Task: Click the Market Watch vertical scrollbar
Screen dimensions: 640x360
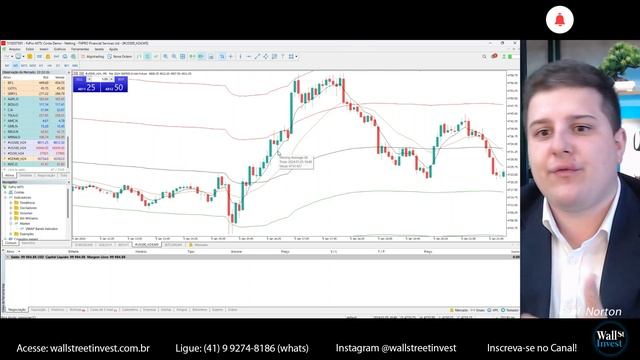Action: (x=68, y=151)
